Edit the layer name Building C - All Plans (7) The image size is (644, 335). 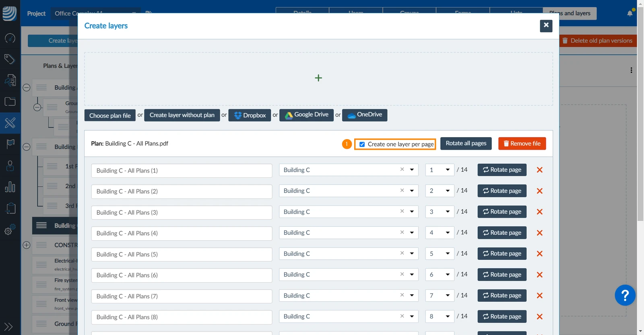click(x=182, y=296)
